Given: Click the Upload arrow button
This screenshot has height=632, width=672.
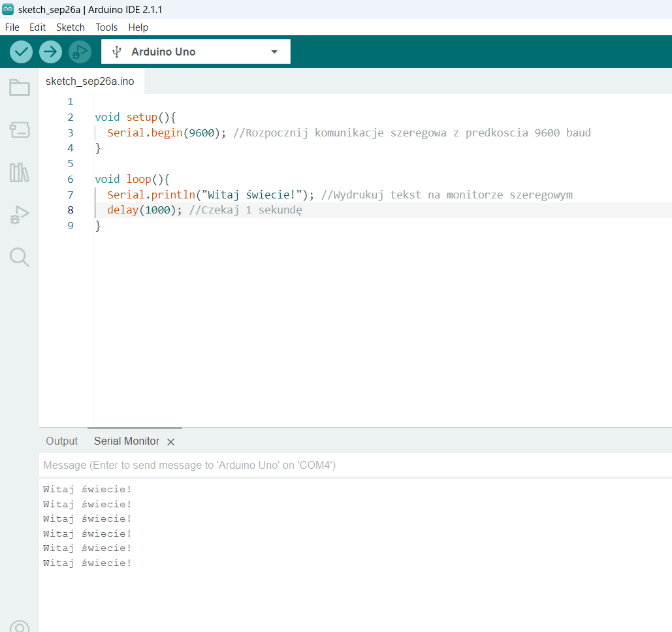Looking at the screenshot, I should pyautogui.click(x=50, y=52).
